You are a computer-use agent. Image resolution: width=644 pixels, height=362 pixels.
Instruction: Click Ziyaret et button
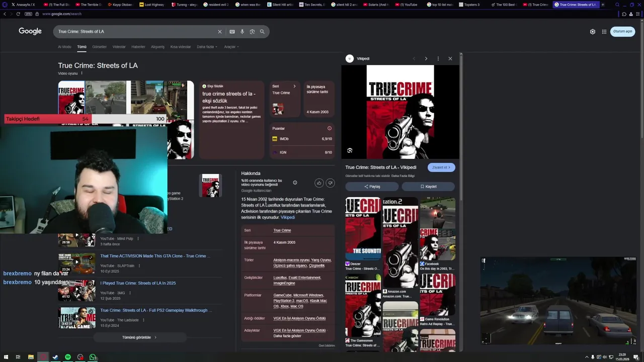click(441, 167)
